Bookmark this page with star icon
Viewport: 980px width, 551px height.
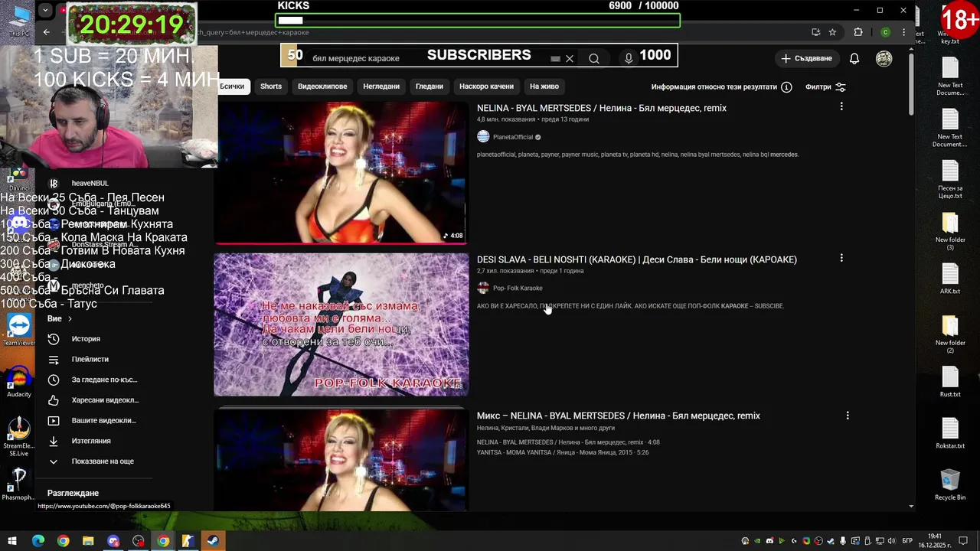832,32
